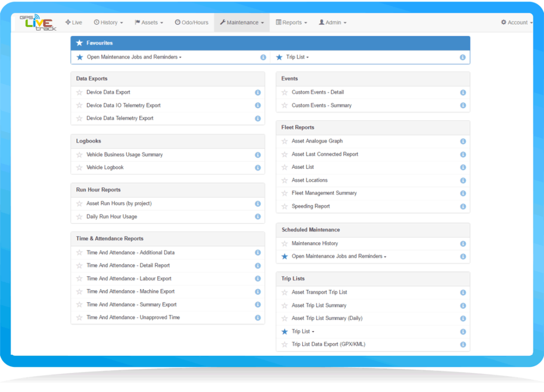This screenshot has height=392, width=544.
Task: Click info icon for Maintenance History
Action: (463, 244)
